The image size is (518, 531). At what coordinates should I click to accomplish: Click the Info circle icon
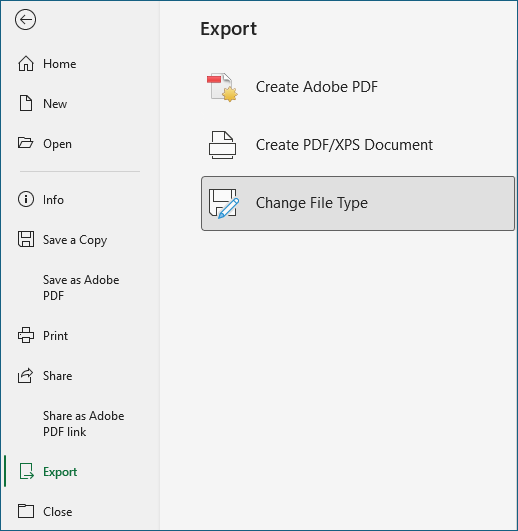(x=26, y=199)
